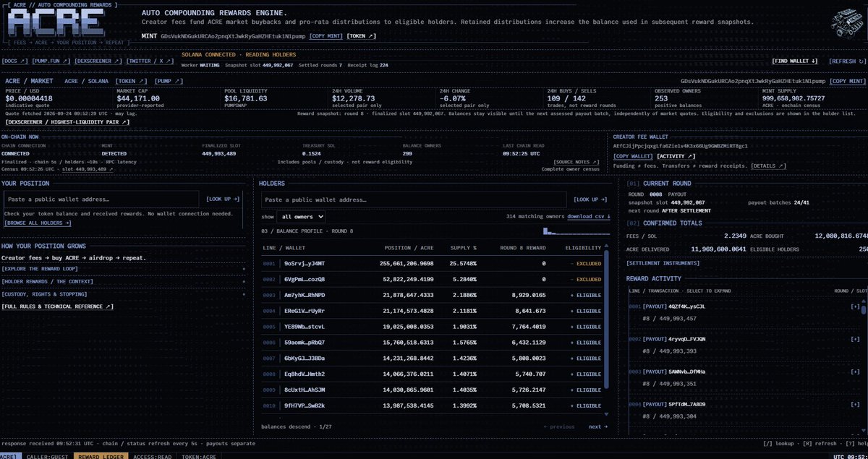Click CALLER:GUEST status bar item
This screenshot has width=868, height=459.
pyautogui.click(x=46, y=456)
